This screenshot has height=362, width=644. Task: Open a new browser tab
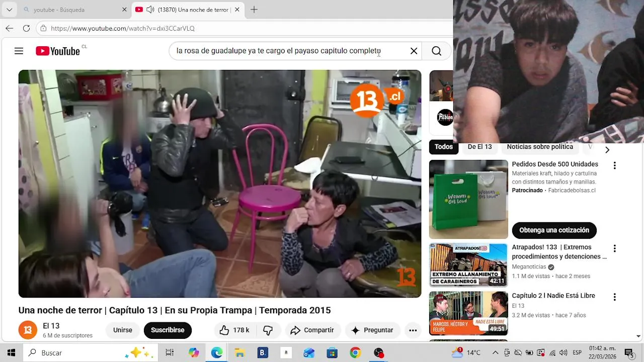coord(254,10)
